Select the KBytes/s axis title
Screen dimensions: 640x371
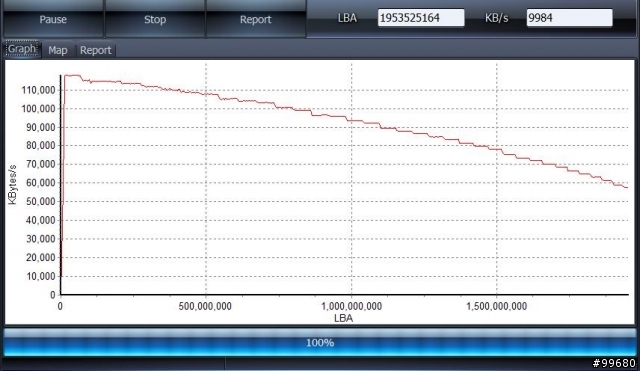pyautogui.click(x=13, y=184)
